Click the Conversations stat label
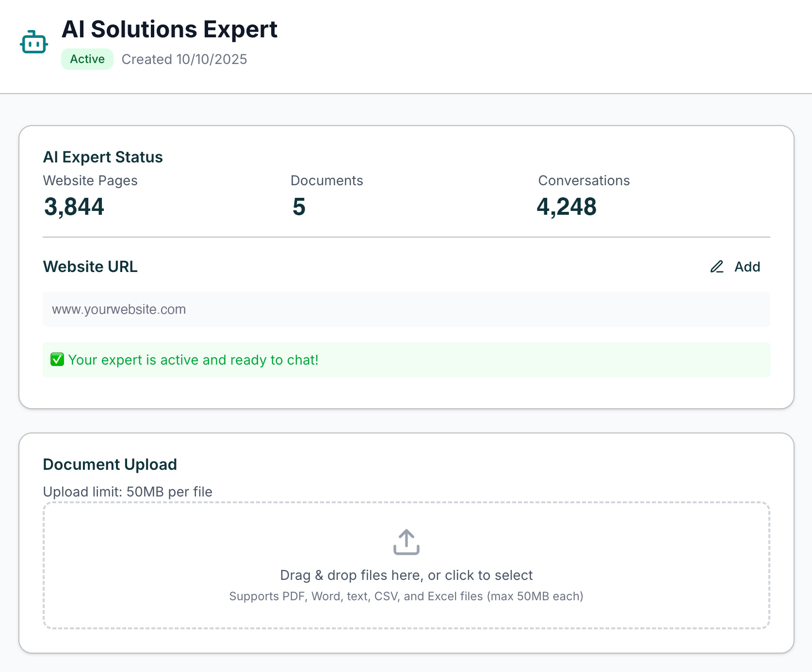812x672 pixels. 584,180
